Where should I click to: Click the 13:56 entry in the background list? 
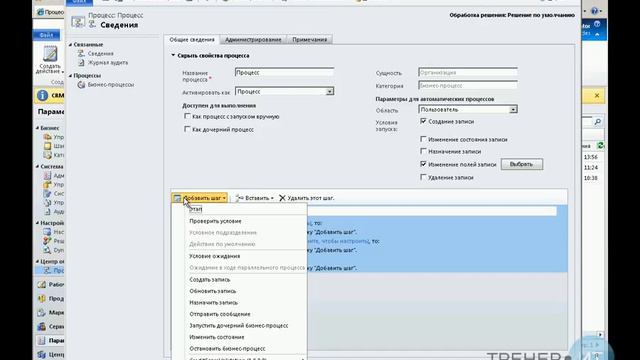591,157
